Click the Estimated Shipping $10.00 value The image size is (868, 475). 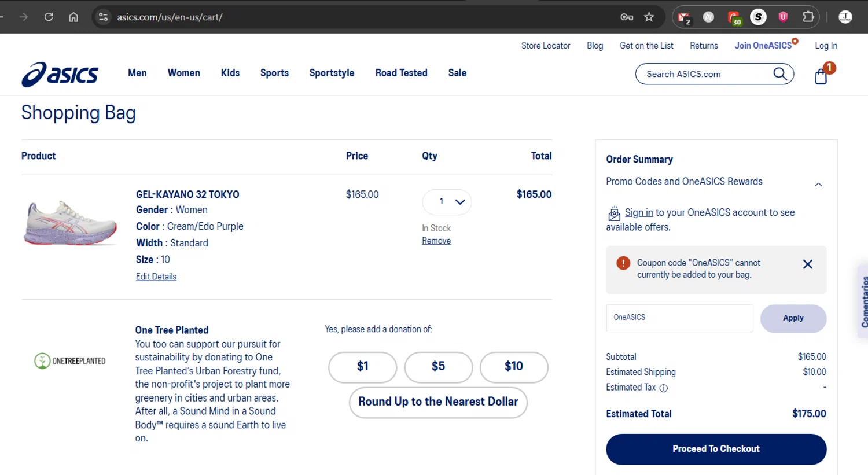tap(814, 372)
